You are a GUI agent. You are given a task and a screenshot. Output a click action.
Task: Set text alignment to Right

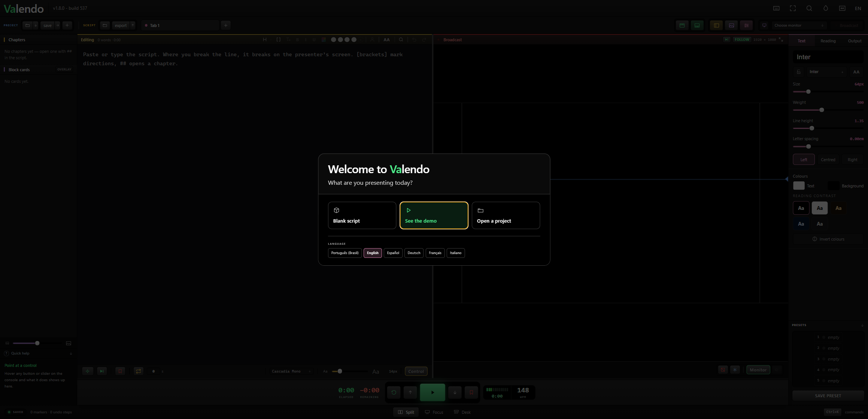(x=852, y=160)
